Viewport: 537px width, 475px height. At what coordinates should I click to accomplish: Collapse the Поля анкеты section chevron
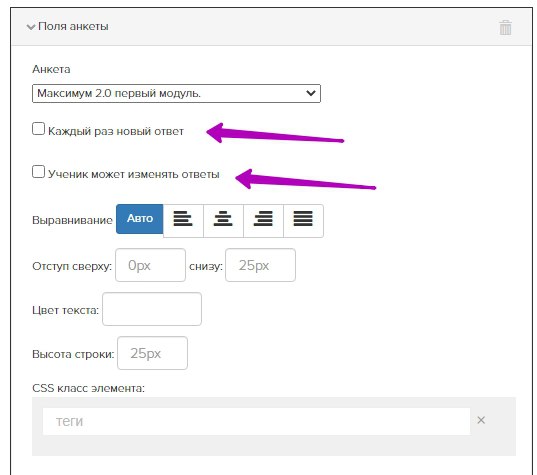31,27
